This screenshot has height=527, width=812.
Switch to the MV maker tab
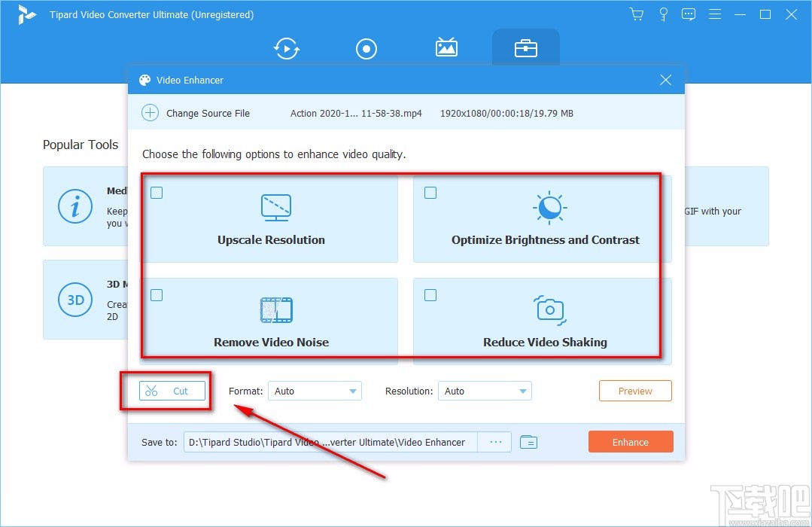[x=446, y=47]
